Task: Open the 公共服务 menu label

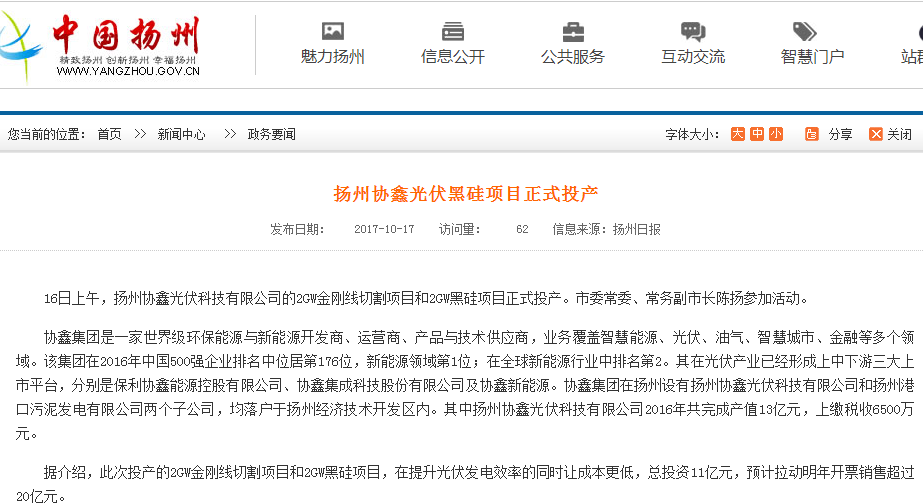Action: tap(573, 57)
